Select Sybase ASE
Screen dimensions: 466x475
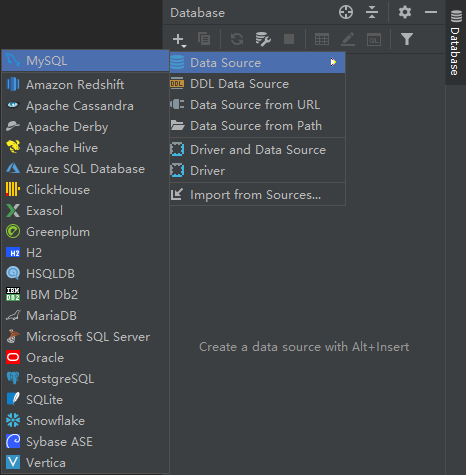tap(86, 442)
